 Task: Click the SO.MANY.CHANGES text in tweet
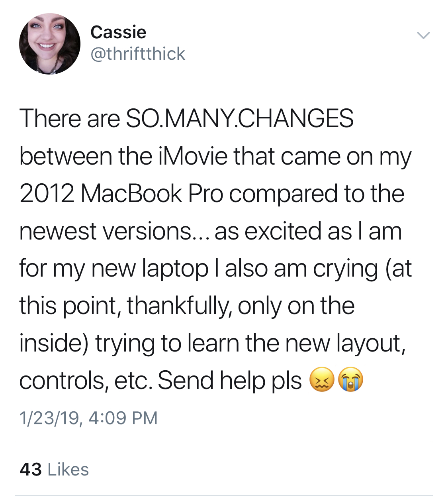[x=239, y=118]
